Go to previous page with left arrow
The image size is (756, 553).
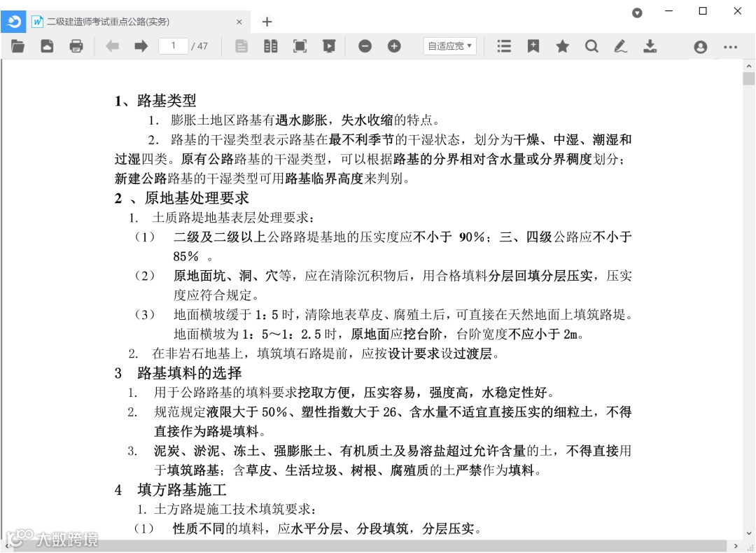[x=112, y=46]
